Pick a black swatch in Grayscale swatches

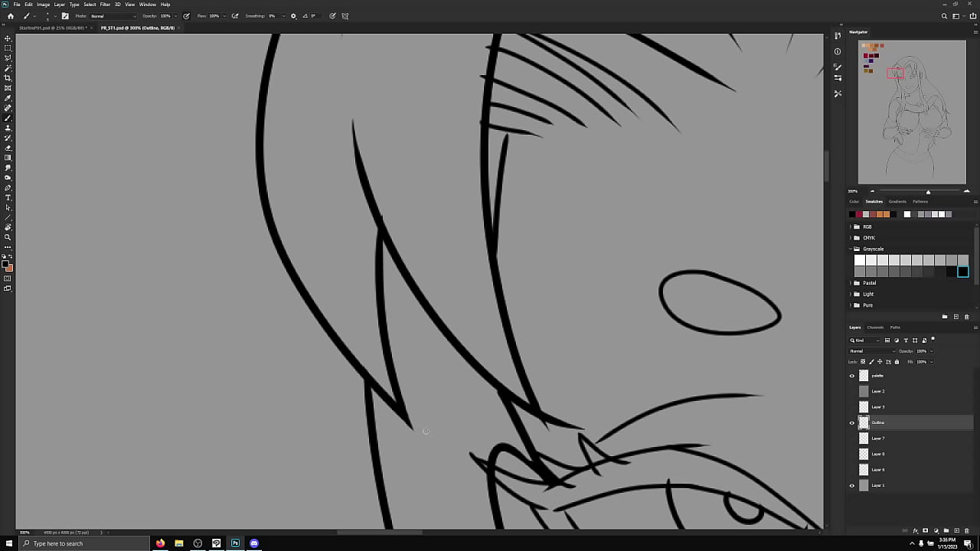[963, 271]
